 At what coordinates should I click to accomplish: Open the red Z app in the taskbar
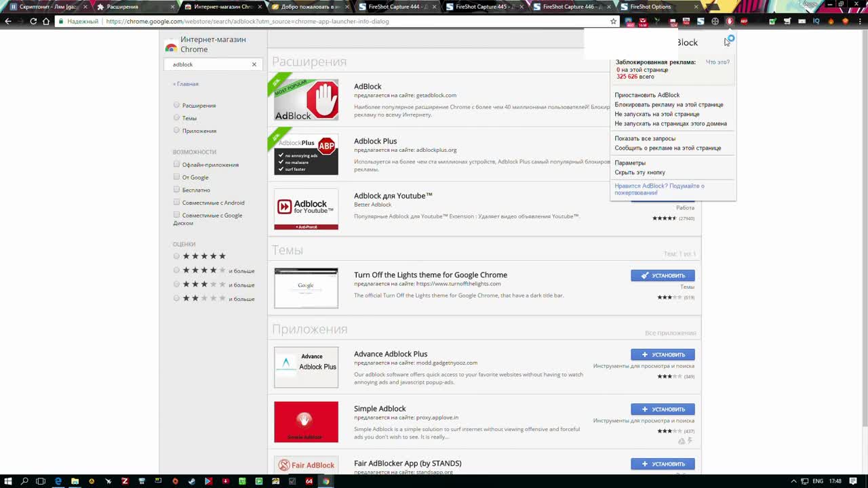(125, 481)
